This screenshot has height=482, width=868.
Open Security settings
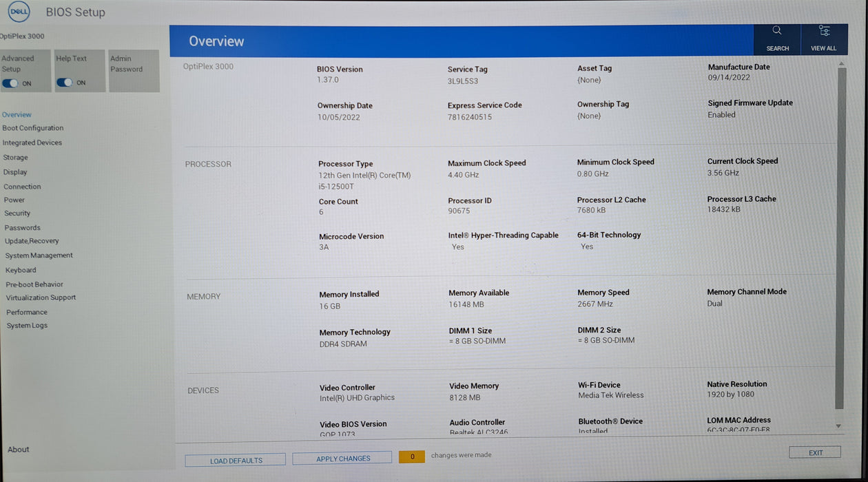tap(17, 213)
